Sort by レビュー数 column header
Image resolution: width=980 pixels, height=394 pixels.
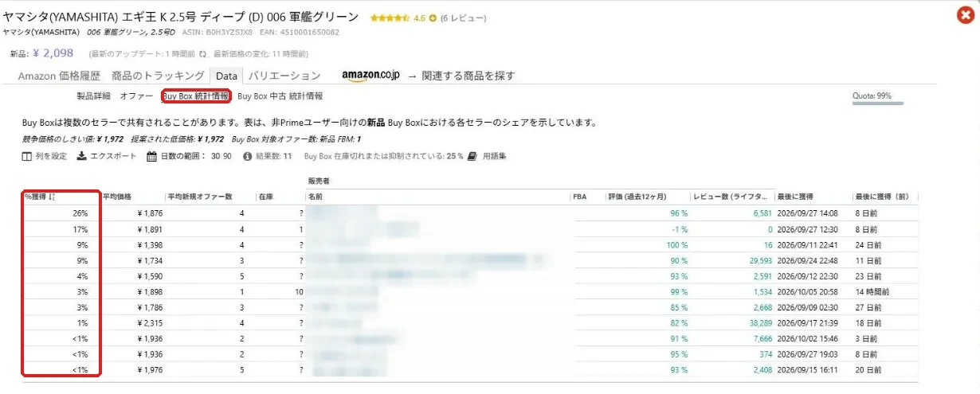pos(731,197)
